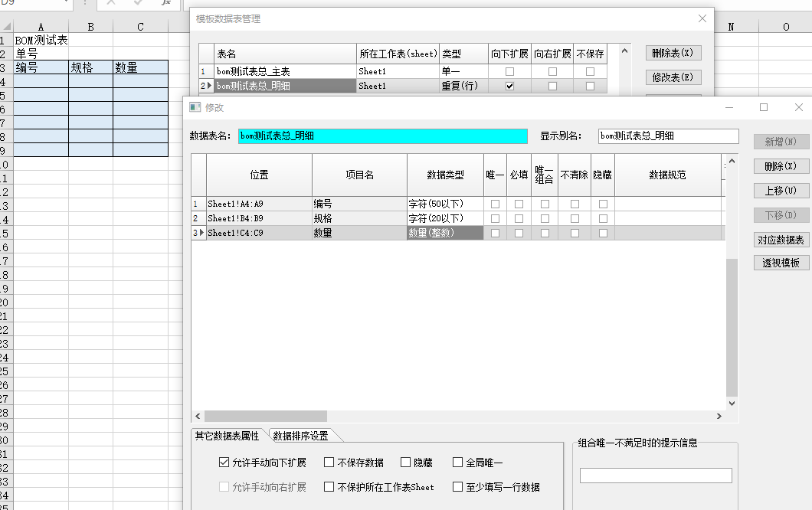Disable 允许手动向下扩展 checkbox
Screen dimensions: 812x510
224,463
